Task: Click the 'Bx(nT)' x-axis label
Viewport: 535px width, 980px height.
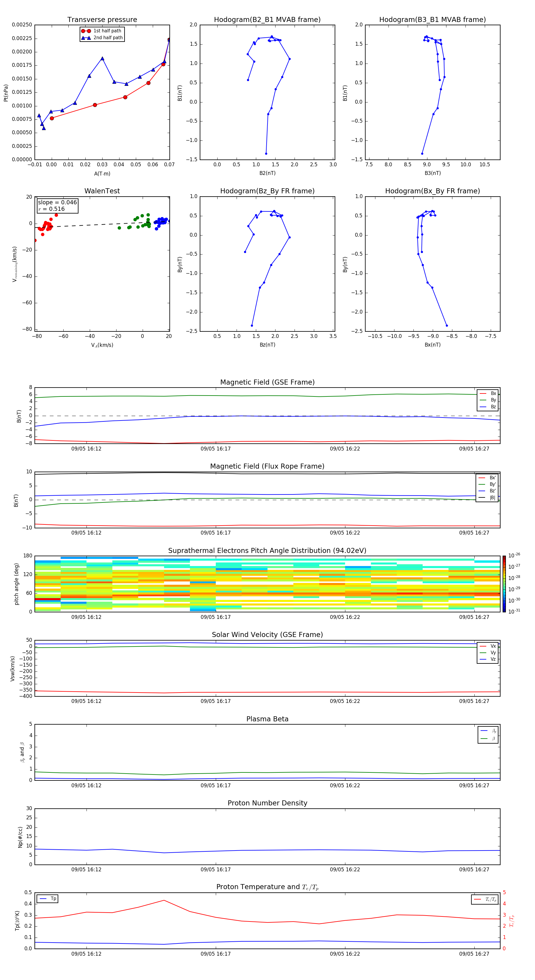Action: click(x=432, y=345)
